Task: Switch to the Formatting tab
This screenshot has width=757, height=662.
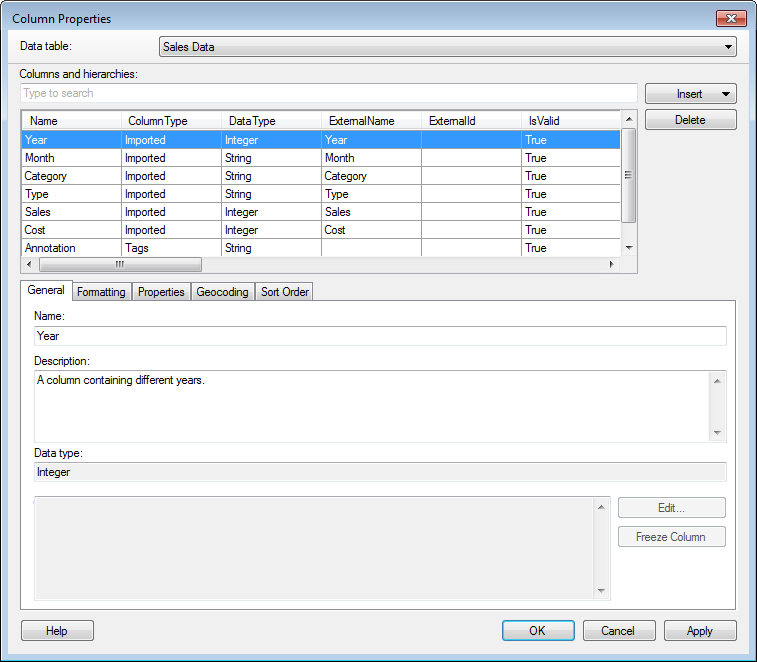Action: click(x=101, y=292)
